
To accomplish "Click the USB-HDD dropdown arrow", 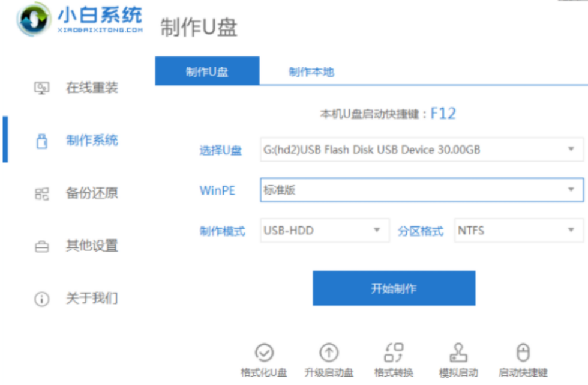I will coord(377,230).
